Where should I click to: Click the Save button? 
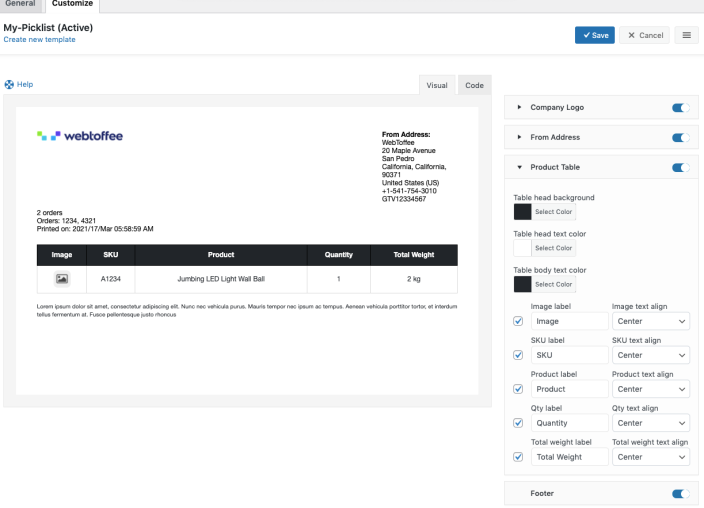[x=594, y=35]
